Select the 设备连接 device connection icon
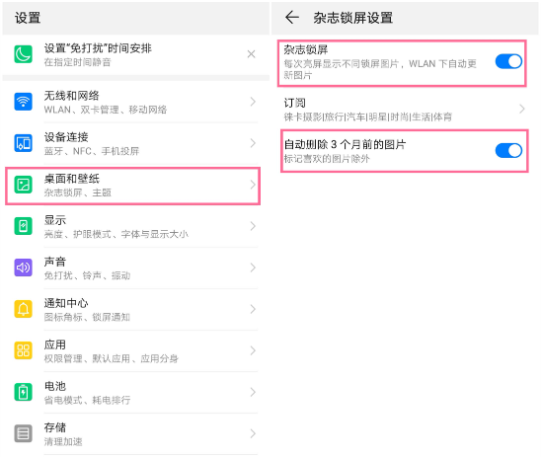 [23, 143]
